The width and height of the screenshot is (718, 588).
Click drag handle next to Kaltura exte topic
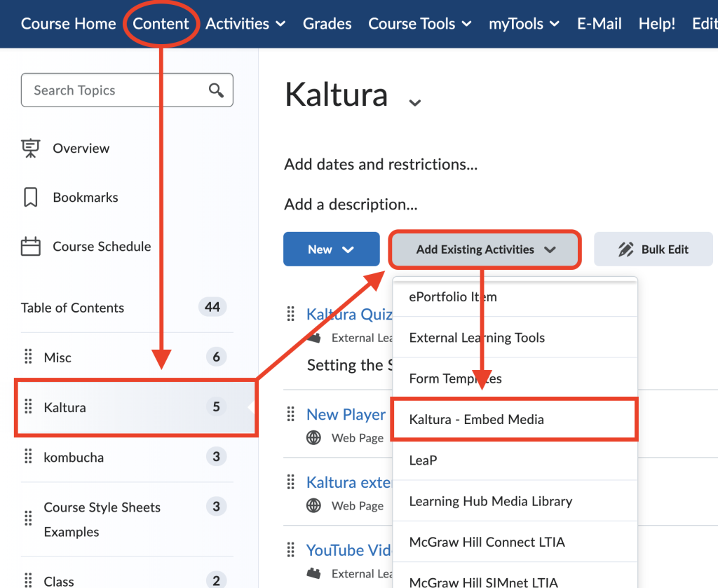[291, 482]
